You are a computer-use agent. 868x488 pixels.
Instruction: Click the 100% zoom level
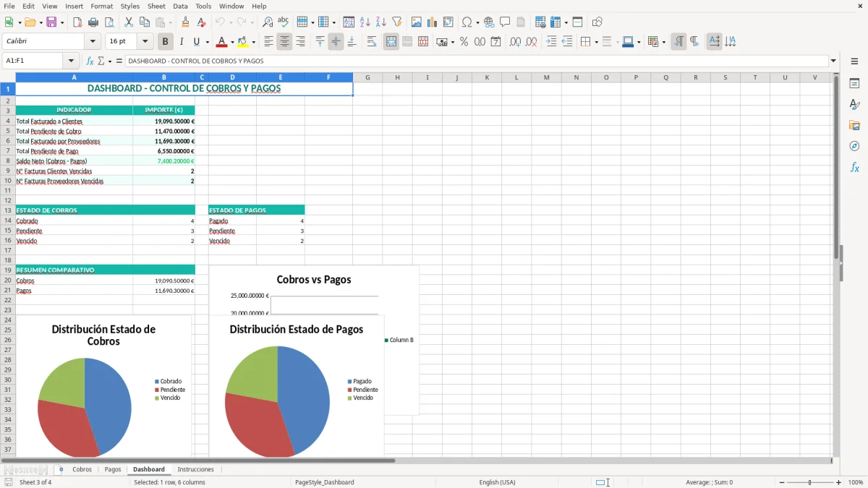tap(856, 482)
